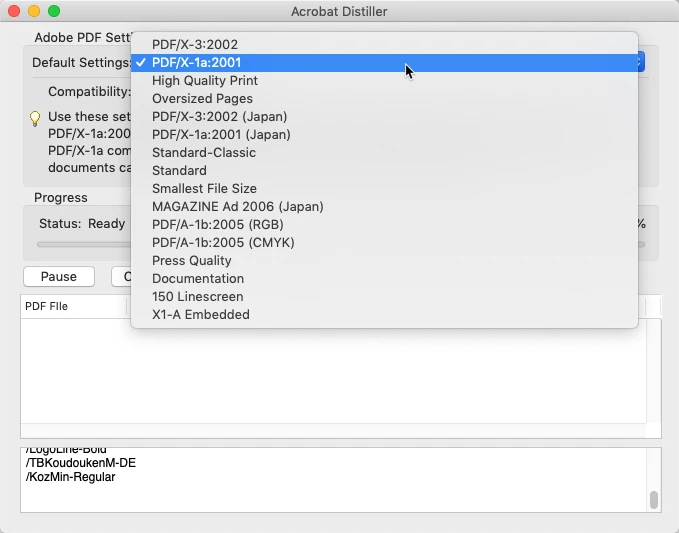Select PDF/A-1b:2005 (CMYK) preset

[x=384, y=243]
